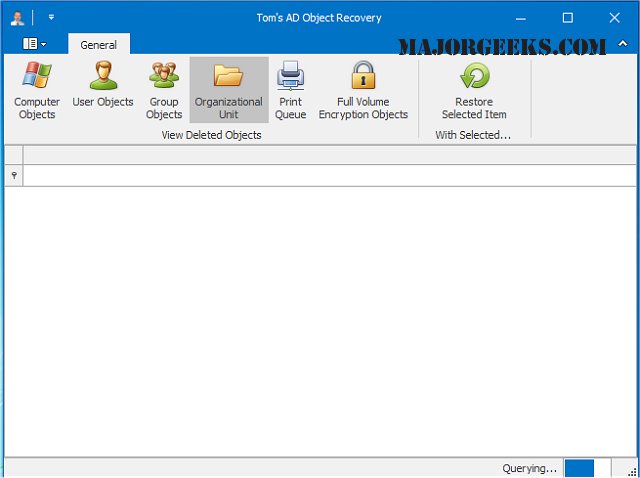Click the app user icon in title bar

pyautogui.click(x=17, y=18)
